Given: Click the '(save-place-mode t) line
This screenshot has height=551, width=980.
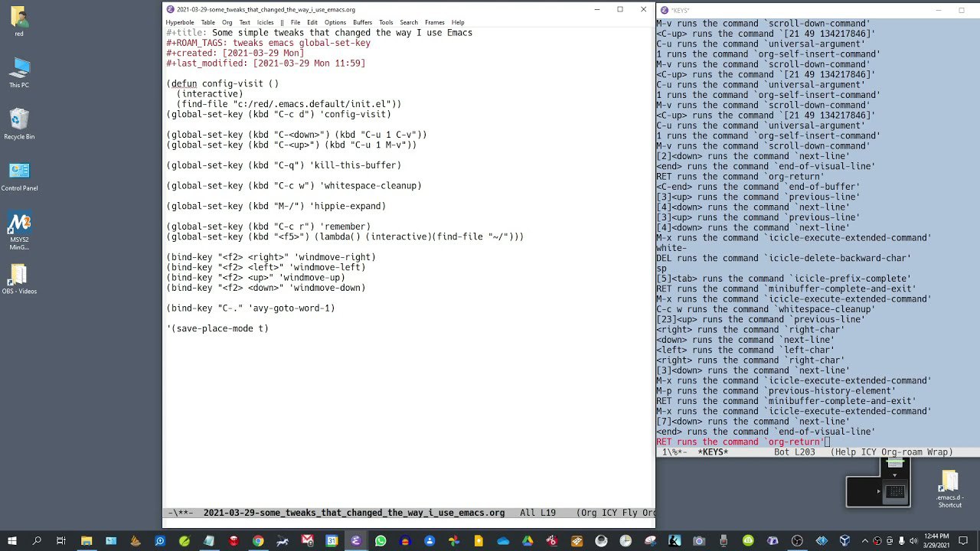Looking at the screenshot, I should [x=217, y=328].
